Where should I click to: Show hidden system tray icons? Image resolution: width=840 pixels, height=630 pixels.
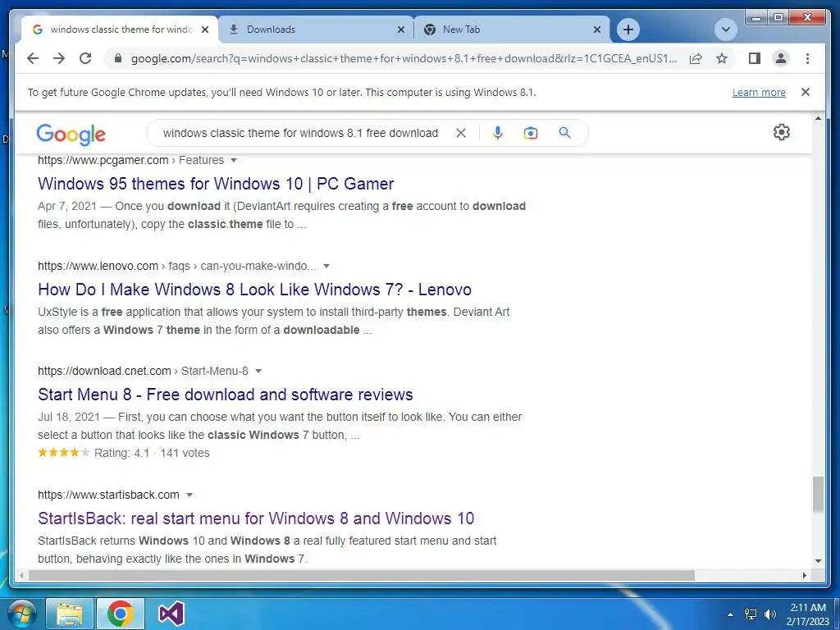(x=729, y=614)
